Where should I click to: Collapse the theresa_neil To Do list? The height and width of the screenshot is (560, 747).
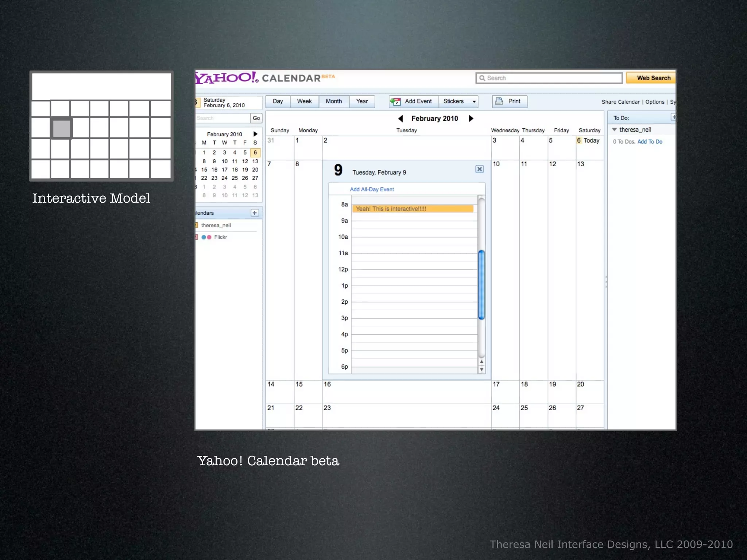coord(614,130)
